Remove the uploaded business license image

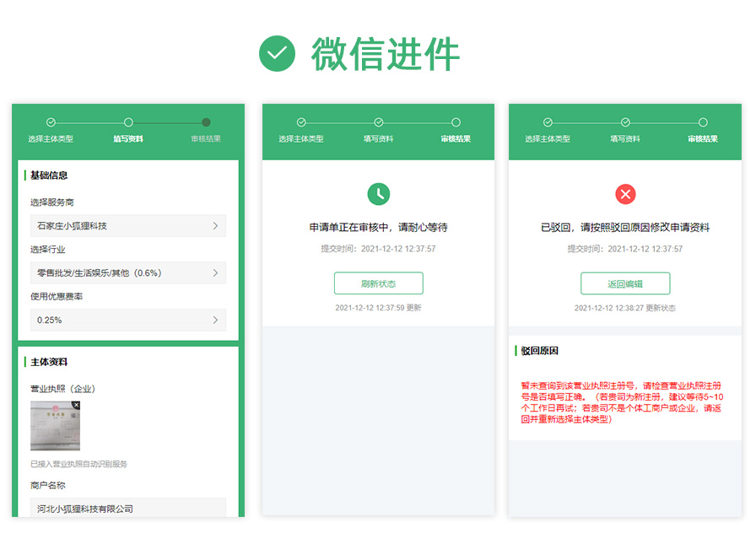click(76, 406)
